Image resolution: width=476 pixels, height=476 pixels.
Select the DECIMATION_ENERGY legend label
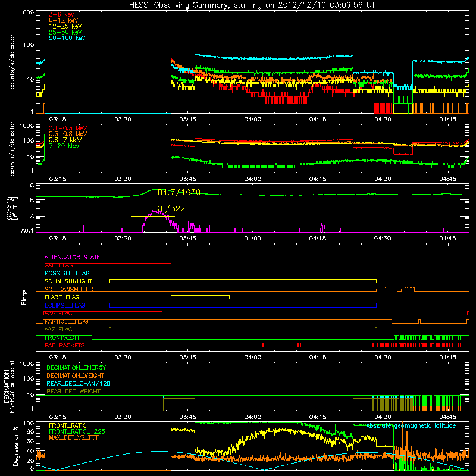click(x=76, y=368)
